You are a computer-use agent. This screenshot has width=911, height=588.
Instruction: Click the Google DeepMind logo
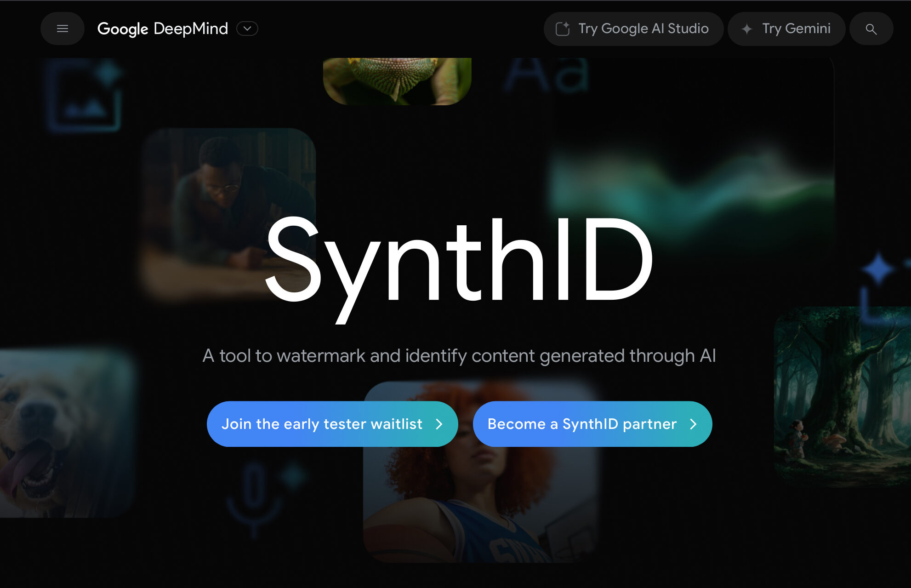coord(163,29)
